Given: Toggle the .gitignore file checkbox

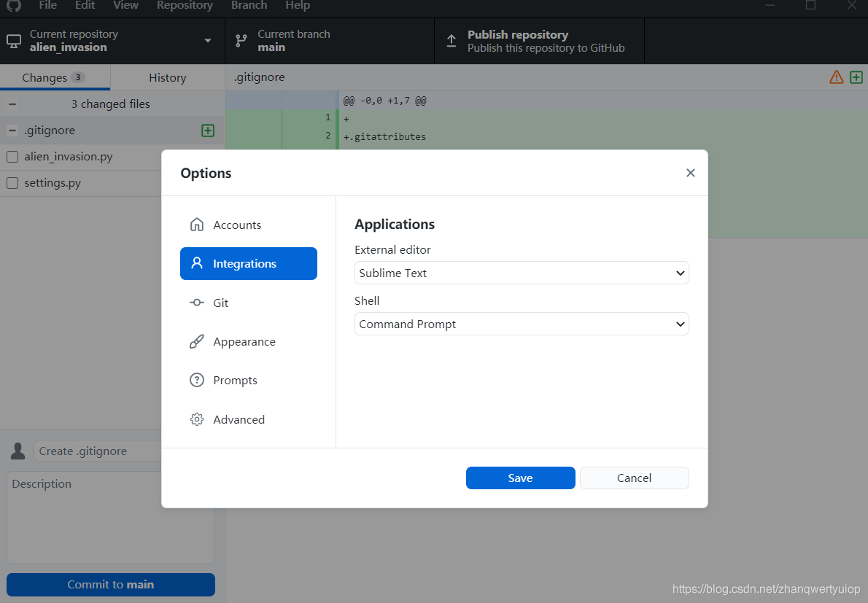Looking at the screenshot, I should click(x=12, y=131).
